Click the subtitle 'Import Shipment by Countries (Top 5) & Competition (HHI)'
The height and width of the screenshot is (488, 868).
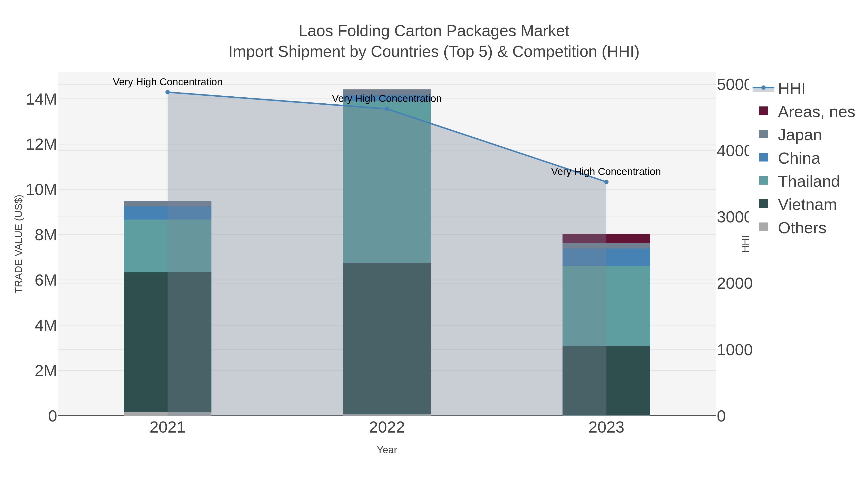click(x=434, y=52)
